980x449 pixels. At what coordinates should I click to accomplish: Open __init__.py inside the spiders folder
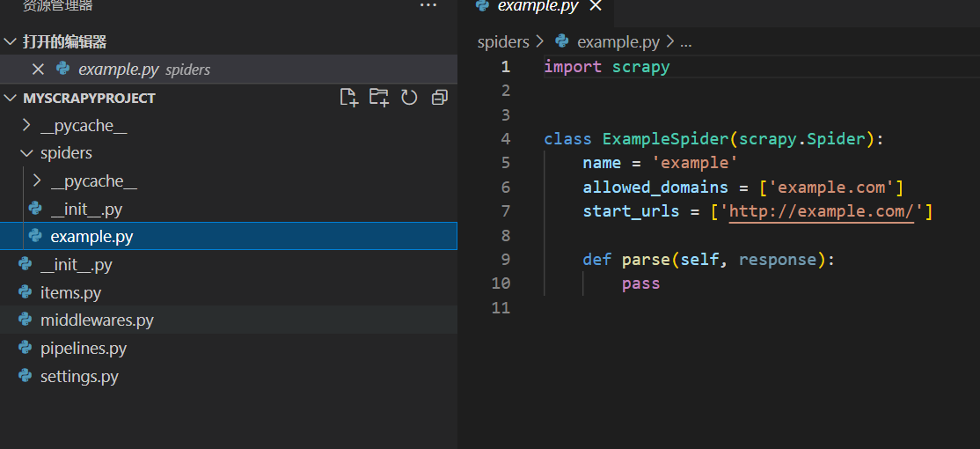pos(229,209)
